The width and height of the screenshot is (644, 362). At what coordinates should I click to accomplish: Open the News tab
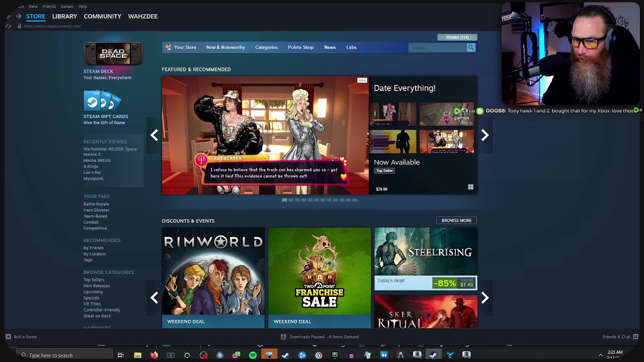click(330, 47)
